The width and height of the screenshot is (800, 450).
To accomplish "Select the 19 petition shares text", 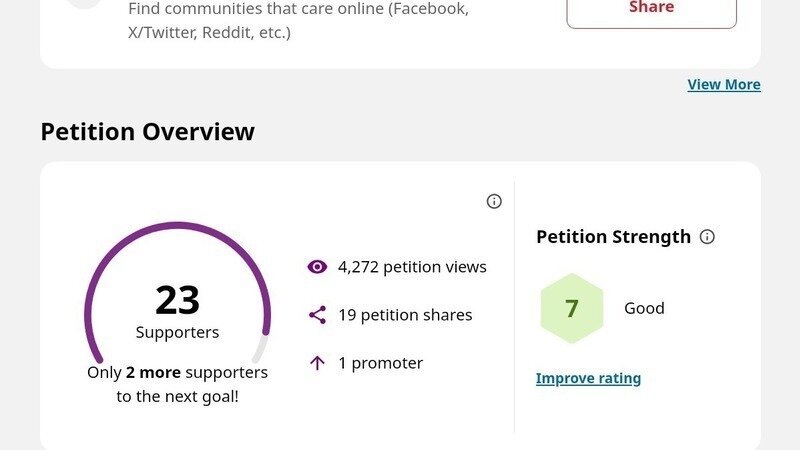I will point(405,315).
